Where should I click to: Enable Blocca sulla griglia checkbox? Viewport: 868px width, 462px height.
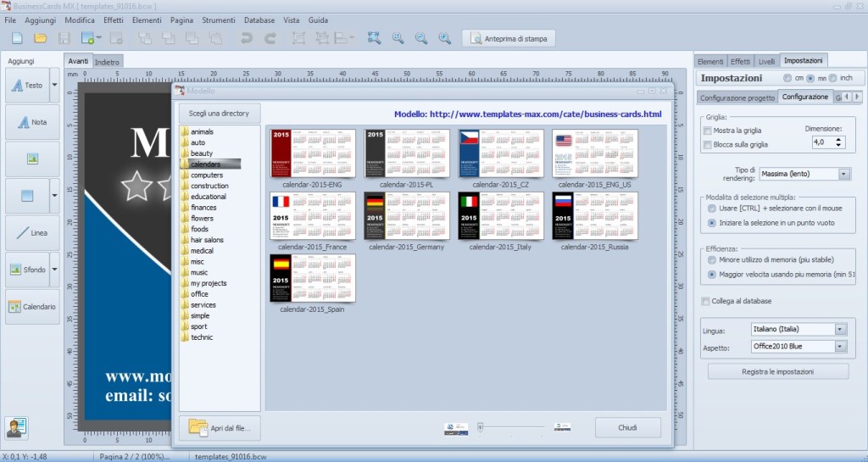(x=708, y=144)
